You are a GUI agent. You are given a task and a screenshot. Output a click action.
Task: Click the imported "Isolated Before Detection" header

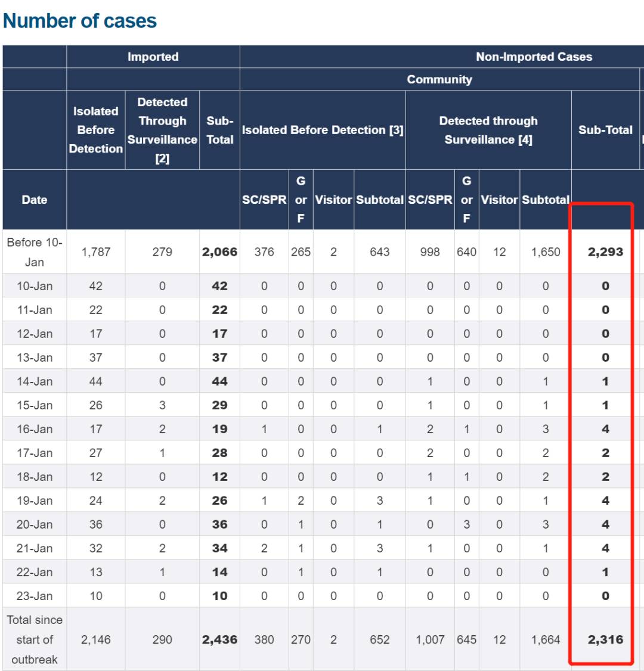pyautogui.click(x=96, y=130)
